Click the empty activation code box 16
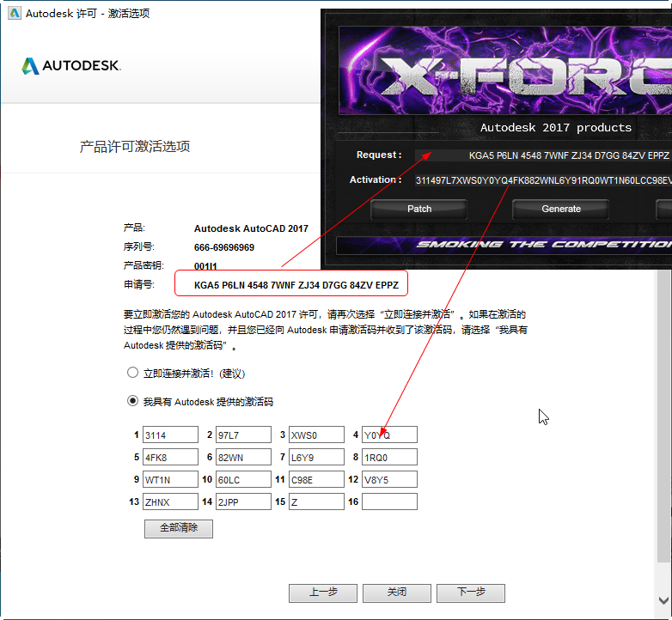The image size is (672, 620). [x=389, y=502]
